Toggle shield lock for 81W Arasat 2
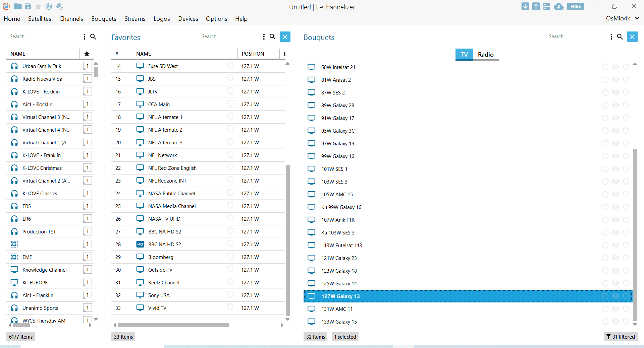644x348 pixels. click(626, 80)
